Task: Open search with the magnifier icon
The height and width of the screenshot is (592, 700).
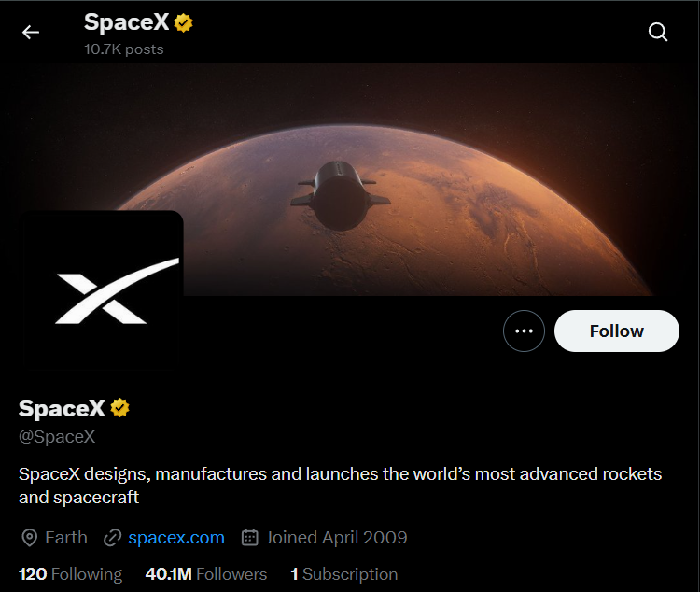Action: [x=658, y=33]
